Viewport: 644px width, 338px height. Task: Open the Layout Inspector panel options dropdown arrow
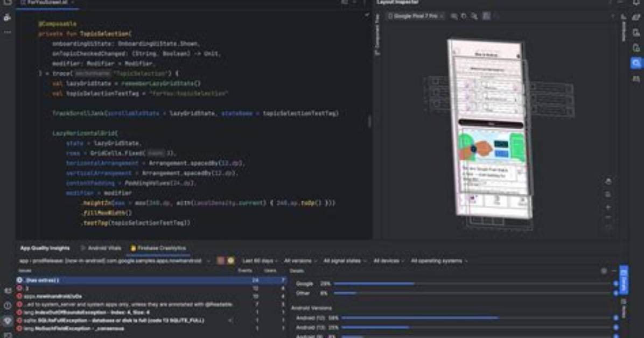click(x=612, y=16)
